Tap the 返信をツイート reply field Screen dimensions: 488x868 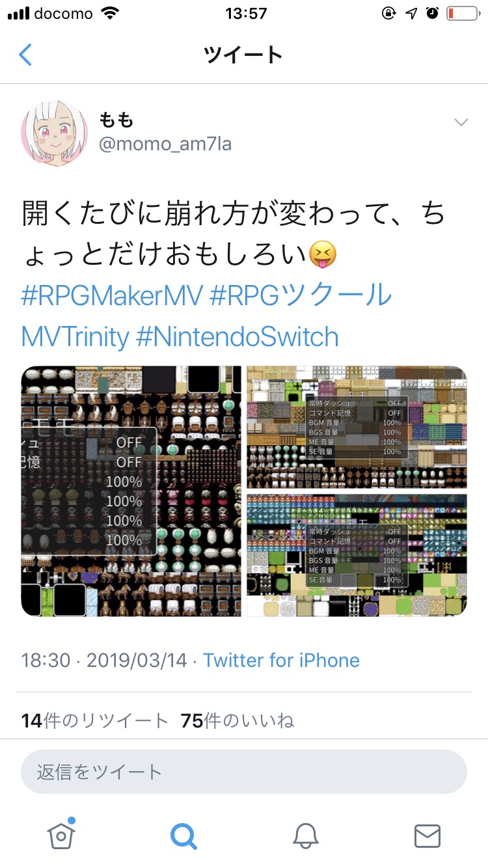click(244, 772)
